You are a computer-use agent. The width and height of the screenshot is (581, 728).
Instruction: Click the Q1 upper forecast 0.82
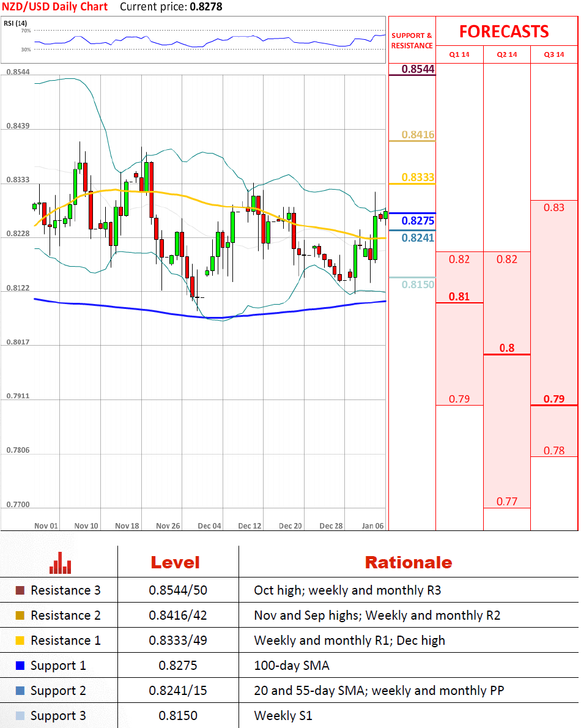coord(459,259)
